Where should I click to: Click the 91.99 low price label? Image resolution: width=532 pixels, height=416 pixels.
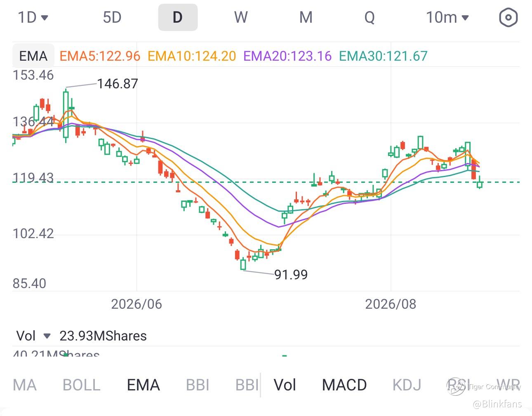click(291, 274)
